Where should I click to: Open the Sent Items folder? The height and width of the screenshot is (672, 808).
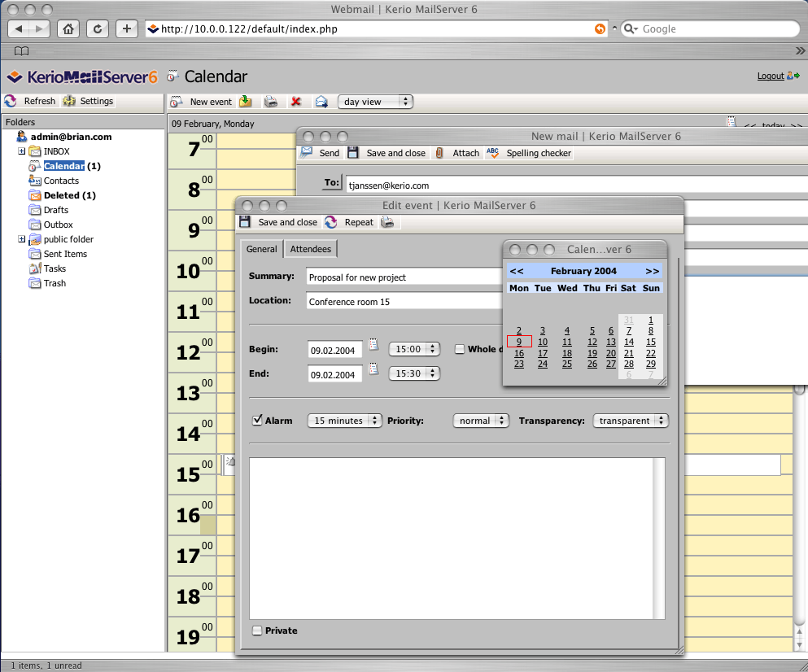point(65,254)
